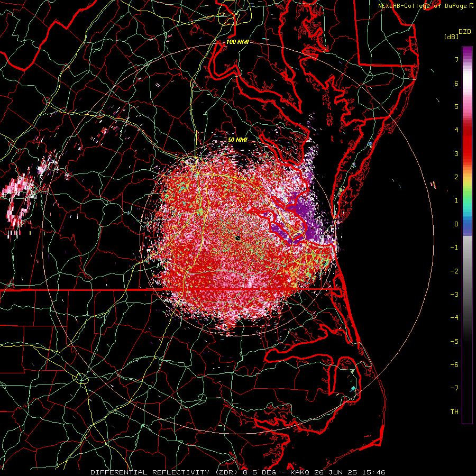This screenshot has height=476, width=476.
Task: Click the positive 1 value on the scale
Action: (x=456, y=200)
